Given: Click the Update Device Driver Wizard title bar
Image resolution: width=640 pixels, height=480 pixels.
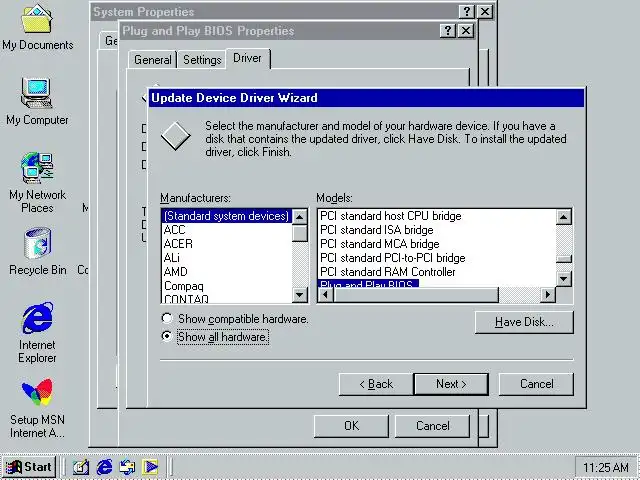Looking at the screenshot, I should 366,98.
